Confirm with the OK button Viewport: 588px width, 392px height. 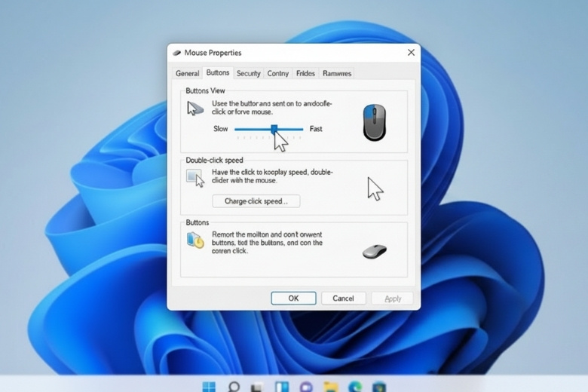(294, 299)
